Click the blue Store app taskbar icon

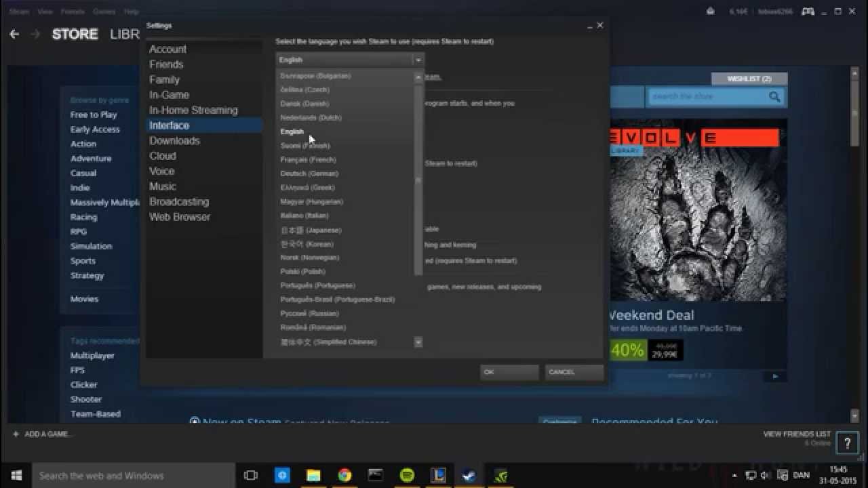pyautogui.click(x=282, y=475)
